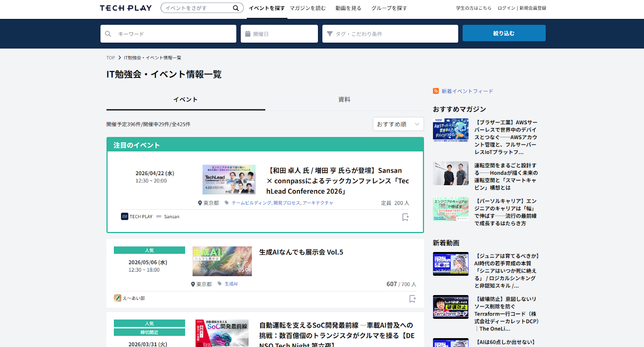The width and height of the screenshot is (644, 347).
Task: Click the RSS new event feed icon
Action: (436, 91)
